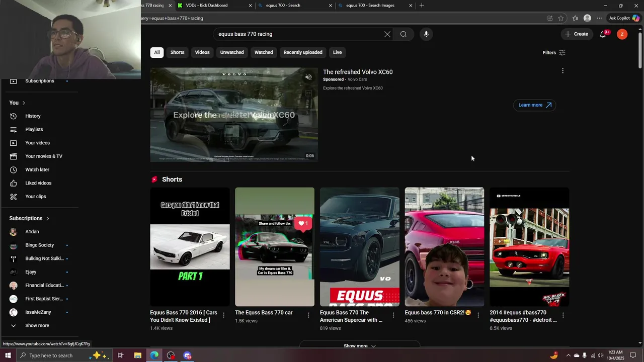This screenshot has width=644, height=362.
Task: Click browser address bar
Action: click(342, 18)
